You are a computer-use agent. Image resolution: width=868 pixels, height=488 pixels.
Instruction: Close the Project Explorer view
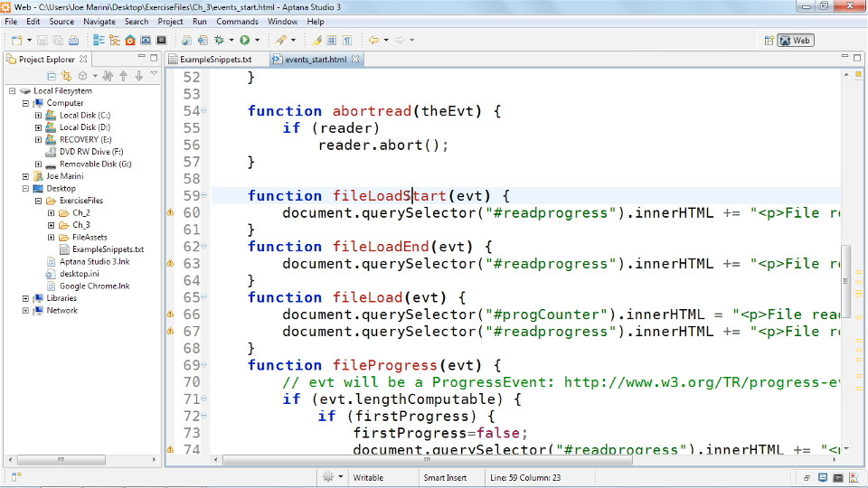coord(83,59)
